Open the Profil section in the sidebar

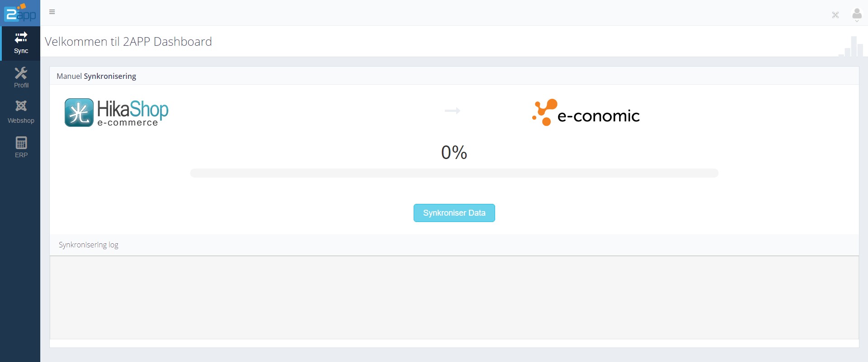(21, 77)
